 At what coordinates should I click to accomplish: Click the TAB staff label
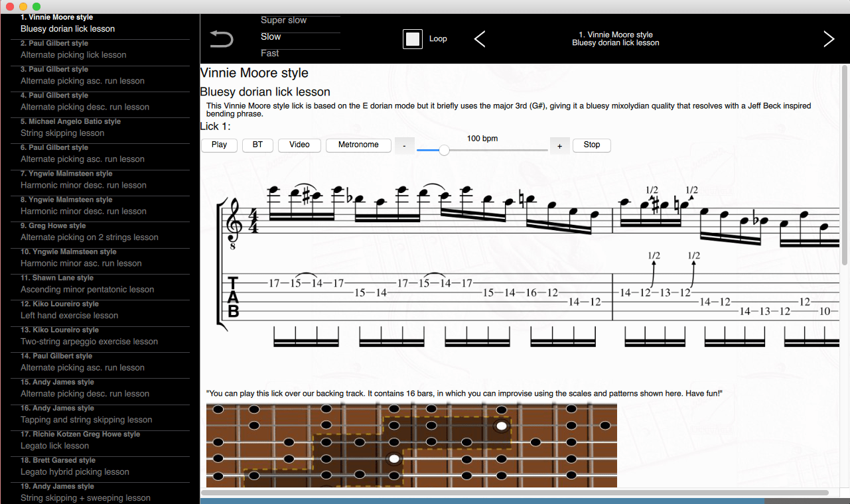tap(233, 296)
